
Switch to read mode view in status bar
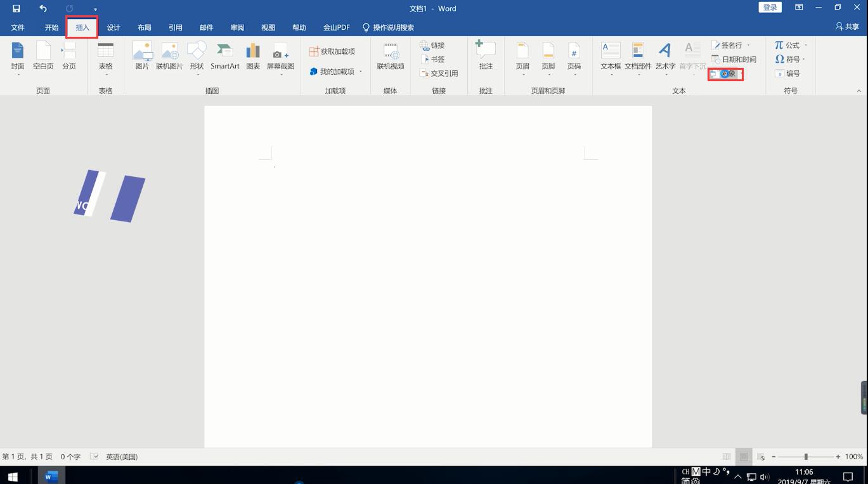(x=727, y=457)
